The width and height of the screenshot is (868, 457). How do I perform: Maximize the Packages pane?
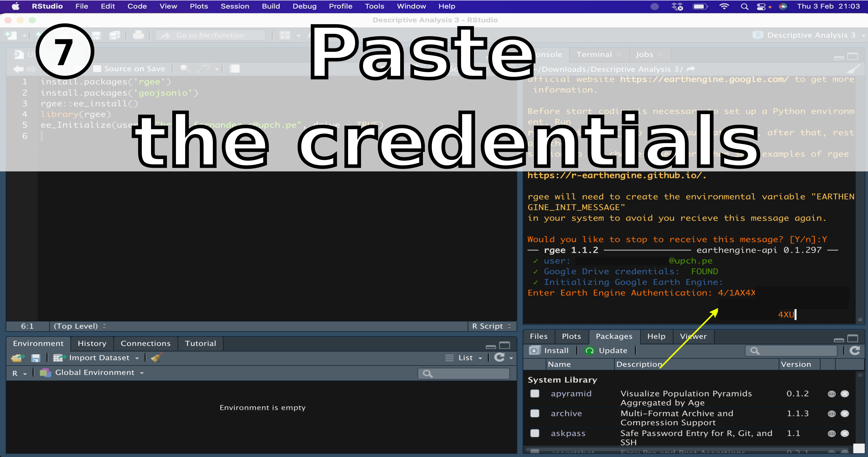pyautogui.click(x=853, y=338)
